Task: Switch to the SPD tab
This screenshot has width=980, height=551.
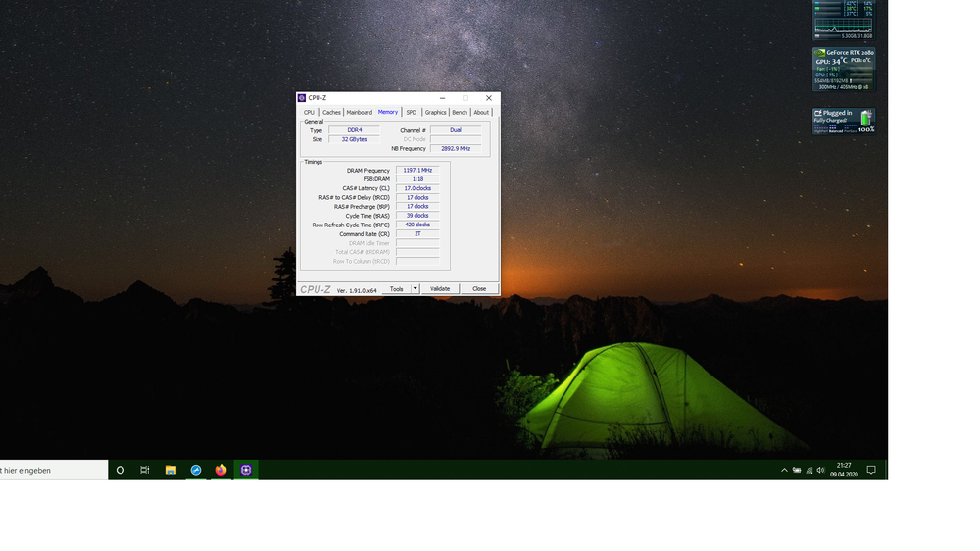Action: [x=411, y=113]
